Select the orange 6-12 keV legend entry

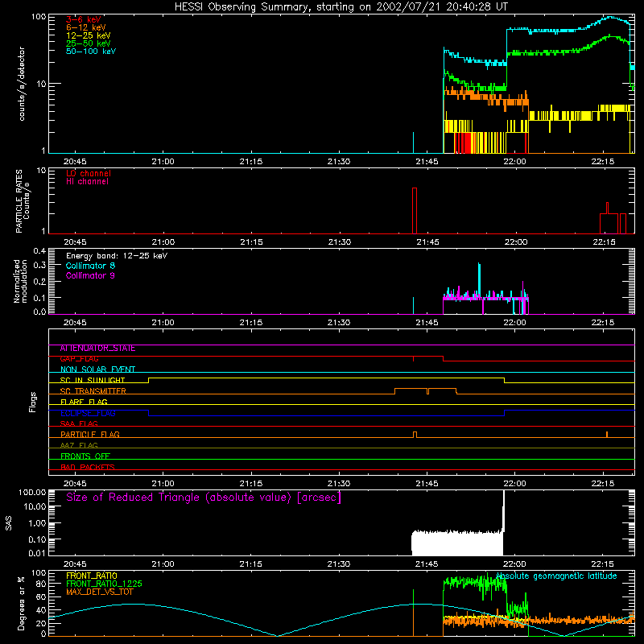click(x=86, y=27)
